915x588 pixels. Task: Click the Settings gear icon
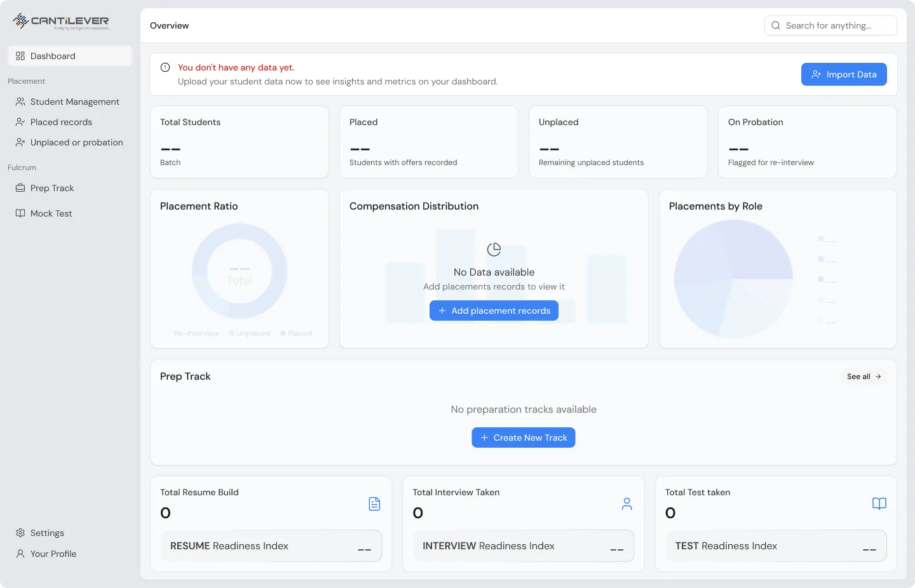pos(20,533)
